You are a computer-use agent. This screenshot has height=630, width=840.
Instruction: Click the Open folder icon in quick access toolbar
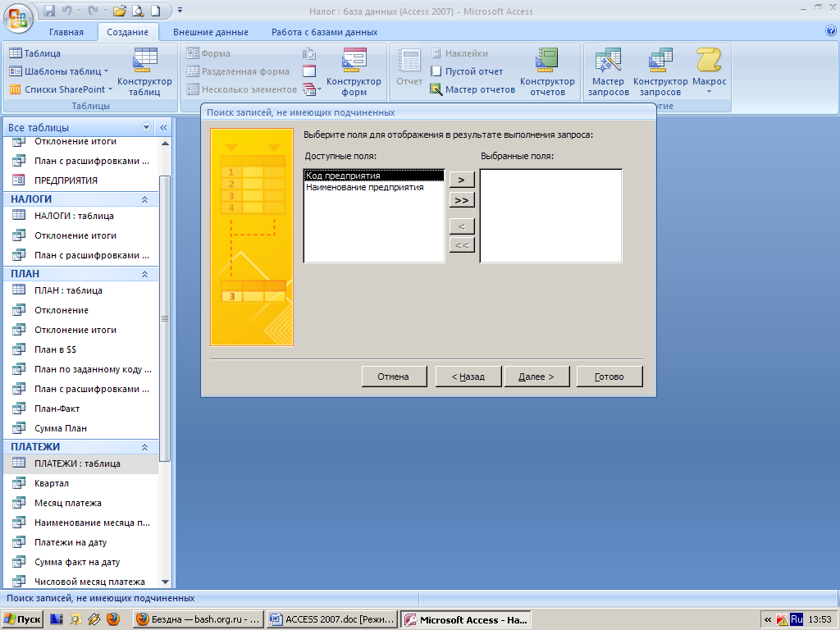pos(120,10)
